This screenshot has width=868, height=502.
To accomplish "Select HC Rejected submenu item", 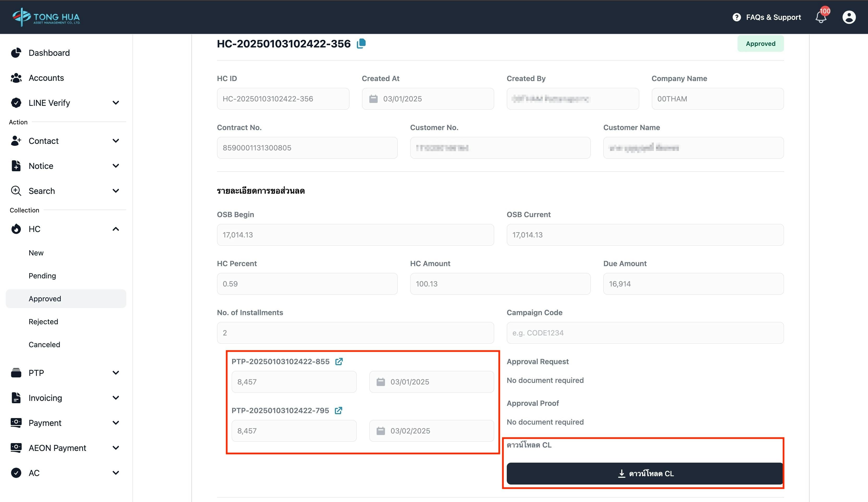I will 43,322.
